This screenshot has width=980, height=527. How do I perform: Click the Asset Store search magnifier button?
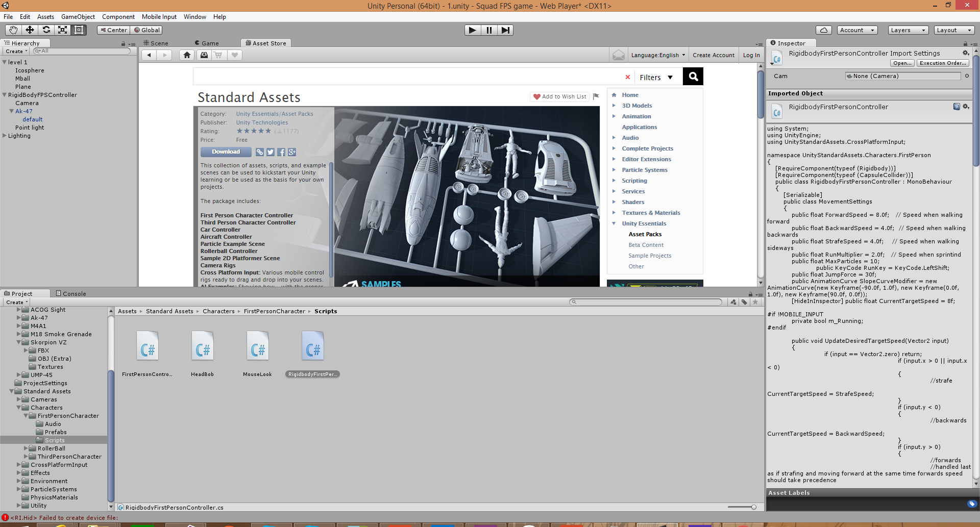[693, 77]
